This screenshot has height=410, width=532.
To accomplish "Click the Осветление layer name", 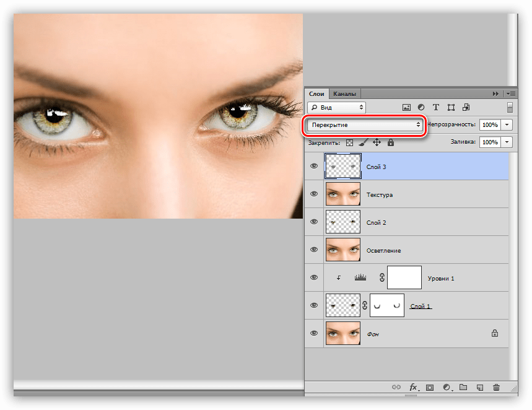I will pyautogui.click(x=383, y=250).
